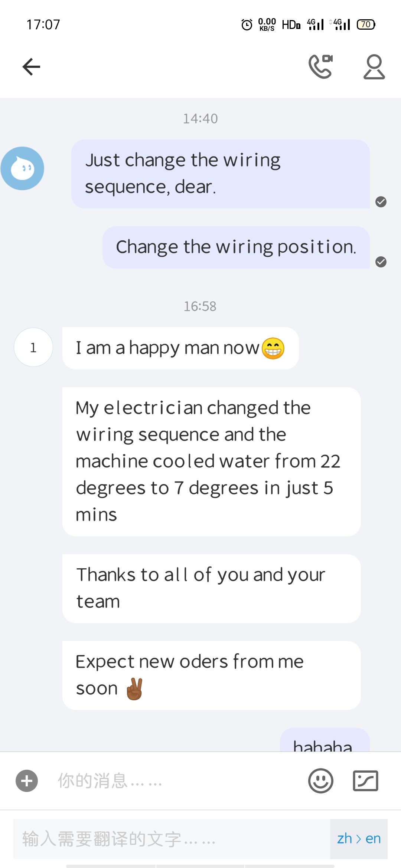401x868 pixels.
Task: Tap the electrician wiring sequence message
Action: [211, 461]
